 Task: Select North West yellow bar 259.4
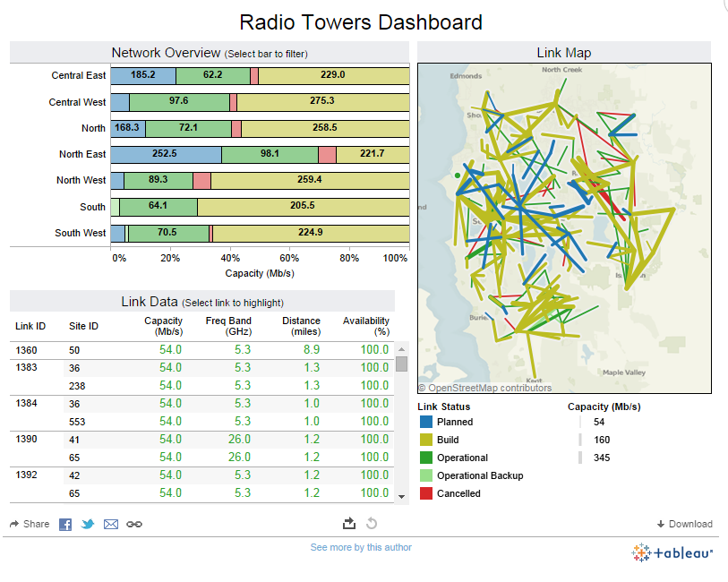(310, 181)
